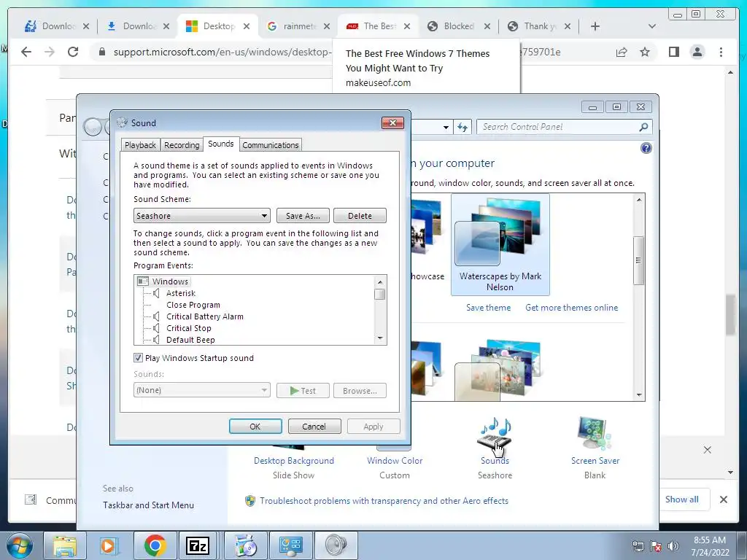This screenshot has width=747, height=560.
Task: Click the Sound speaker taskbar button
Action: 336,546
